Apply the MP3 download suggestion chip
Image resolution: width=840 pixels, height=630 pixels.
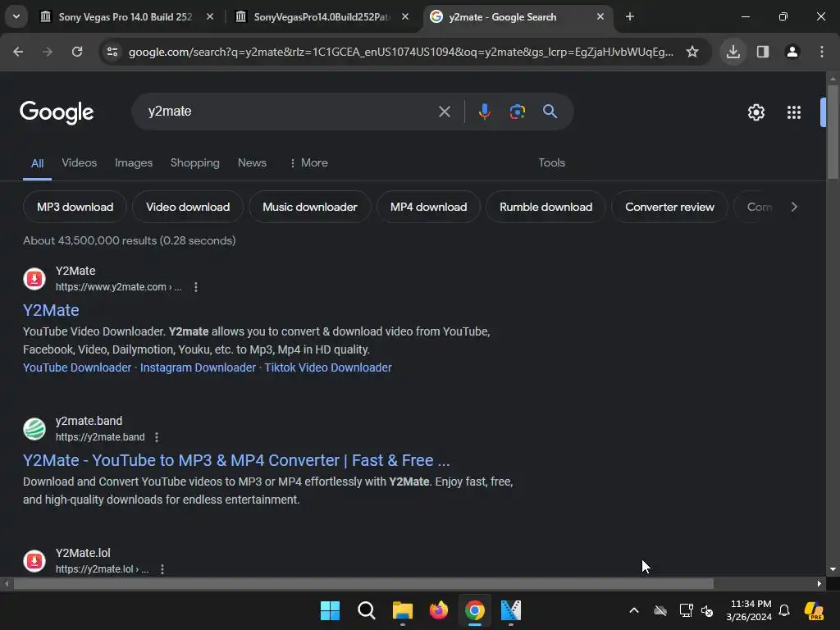(x=75, y=207)
